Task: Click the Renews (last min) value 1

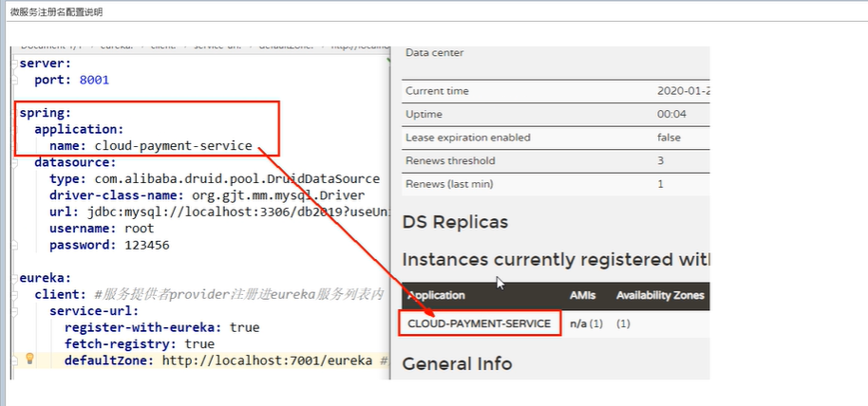Action: point(660,184)
